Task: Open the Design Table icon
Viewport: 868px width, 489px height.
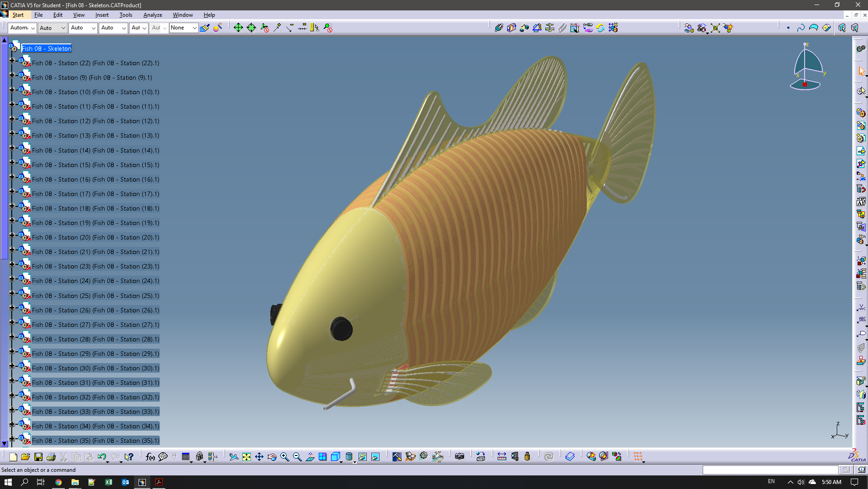Action: click(x=186, y=456)
